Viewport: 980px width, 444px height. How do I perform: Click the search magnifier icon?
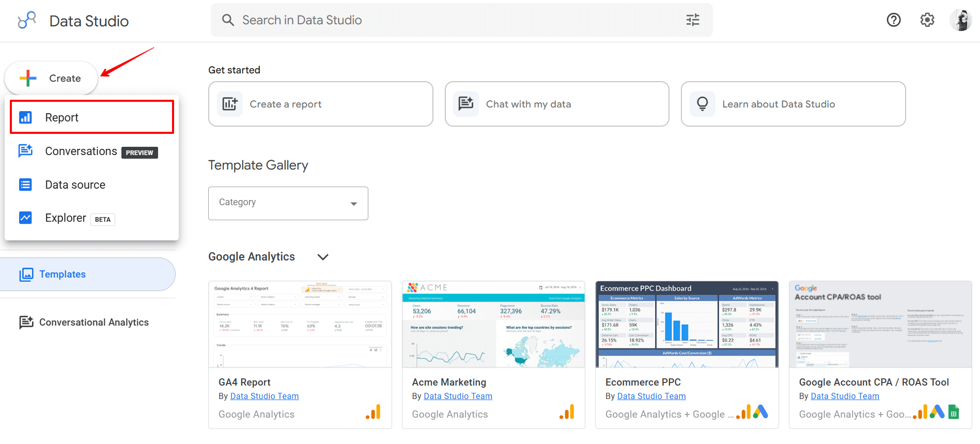pyautogui.click(x=228, y=20)
